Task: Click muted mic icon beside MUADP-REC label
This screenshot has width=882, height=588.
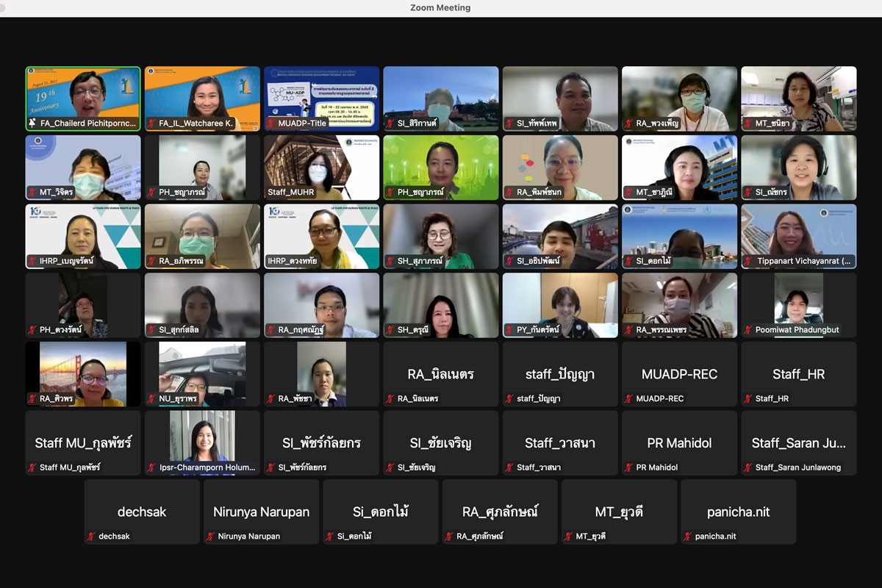Action: coord(629,399)
